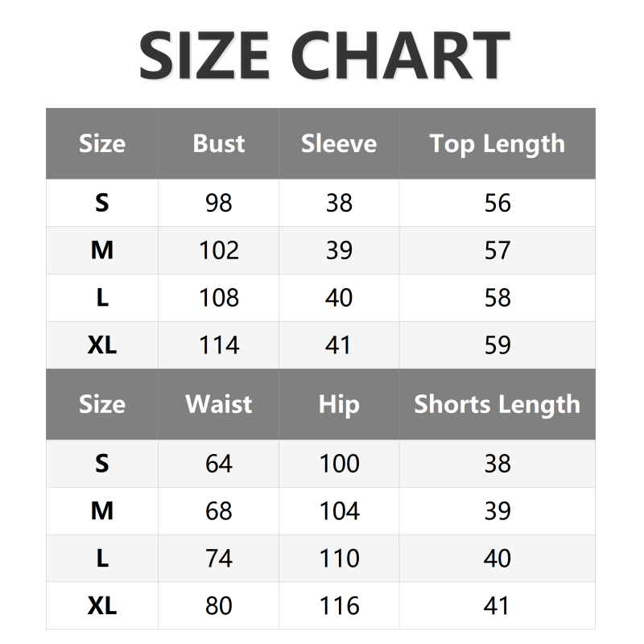
Task: Select the bust value 114 cell
Action: click(x=219, y=345)
